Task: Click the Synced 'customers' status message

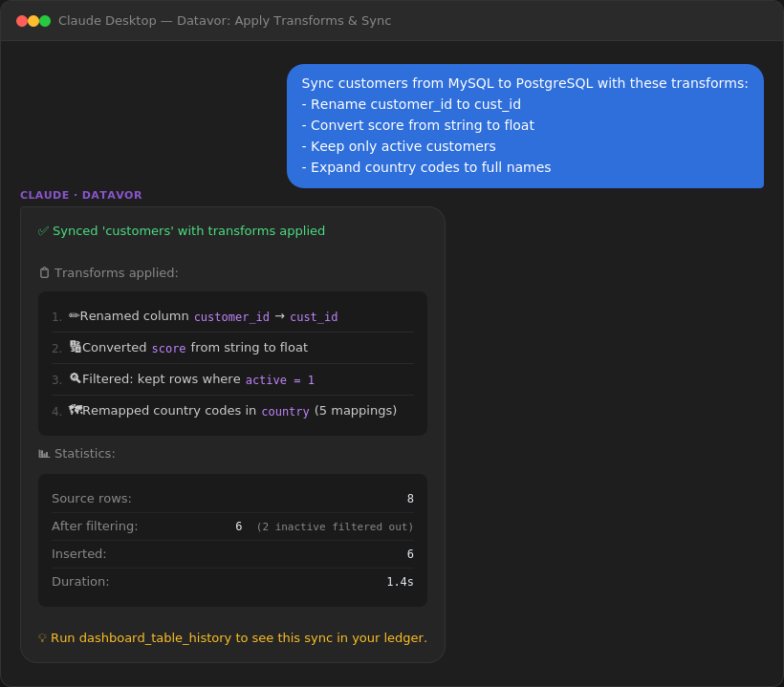Action: (x=187, y=230)
